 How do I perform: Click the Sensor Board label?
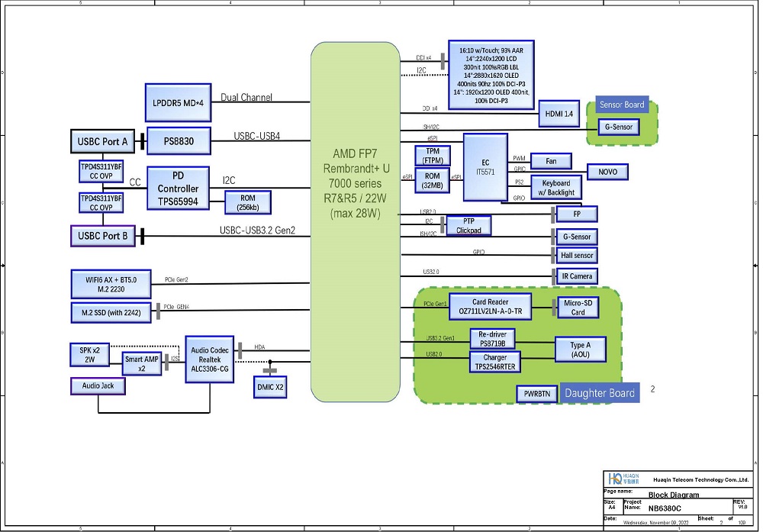click(622, 105)
